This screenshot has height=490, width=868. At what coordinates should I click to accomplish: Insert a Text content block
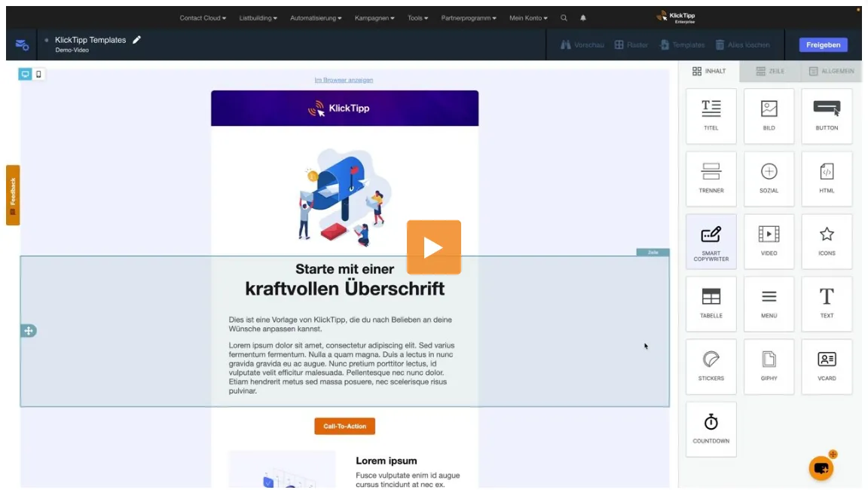tap(827, 304)
